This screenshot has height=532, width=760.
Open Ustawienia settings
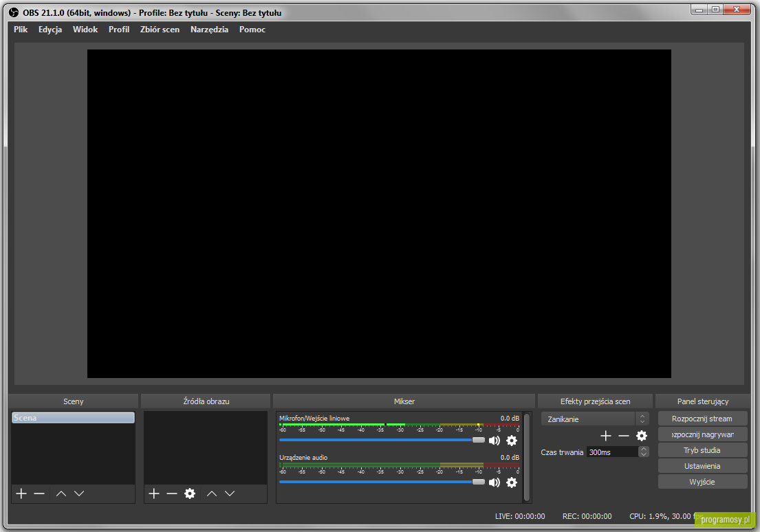pos(702,466)
